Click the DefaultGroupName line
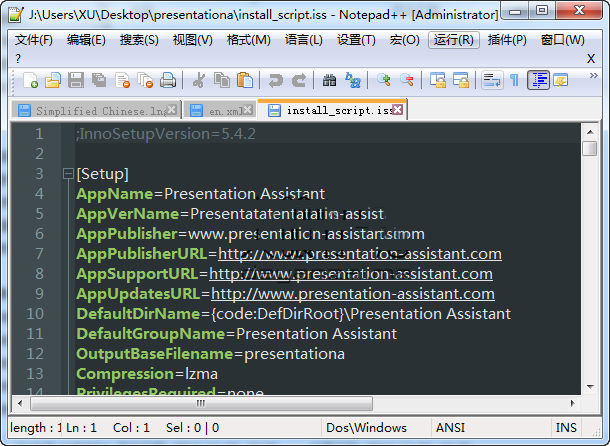The width and height of the screenshot is (610, 446). click(237, 334)
